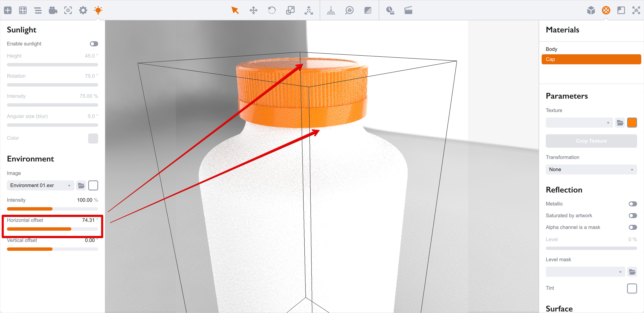
Task: Toggle Alpha channel is a mask
Action: 632,228
